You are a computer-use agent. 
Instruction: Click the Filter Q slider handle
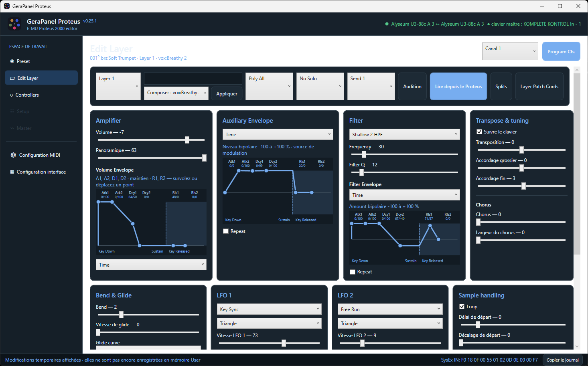pyautogui.click(x=361, y=172)
